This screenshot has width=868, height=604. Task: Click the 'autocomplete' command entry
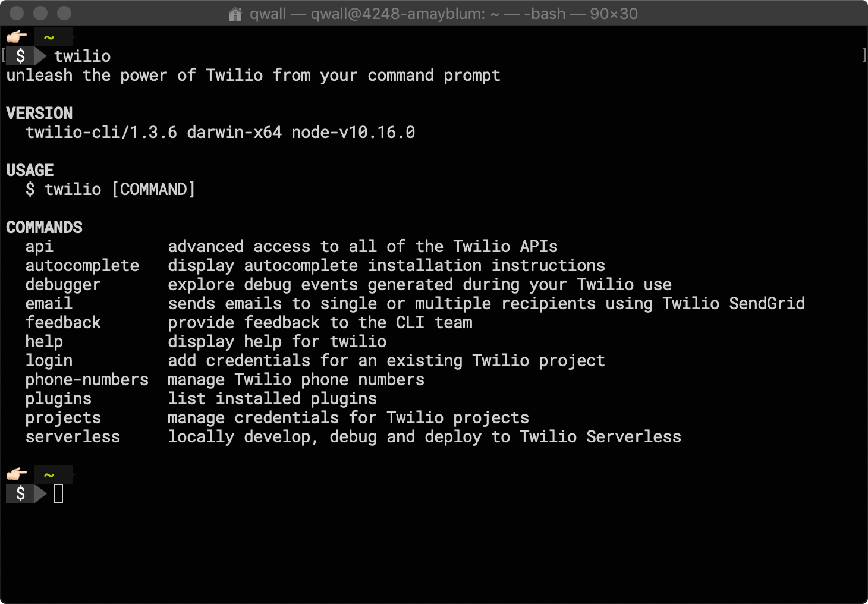82,266
